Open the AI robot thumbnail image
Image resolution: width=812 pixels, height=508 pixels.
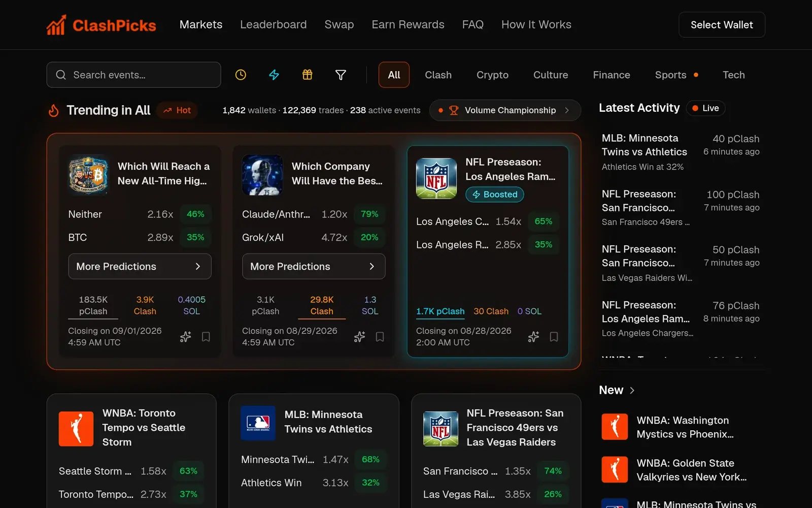(x=262, y=175)
